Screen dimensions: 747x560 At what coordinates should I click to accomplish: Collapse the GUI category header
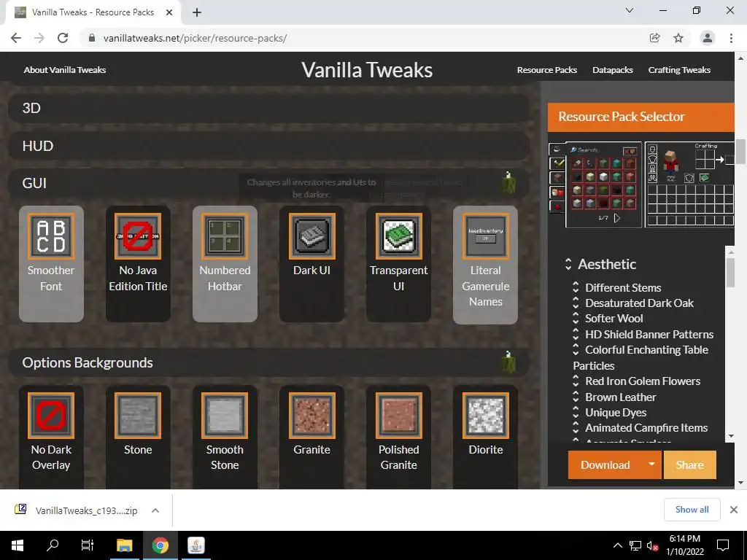click(268, 183)
